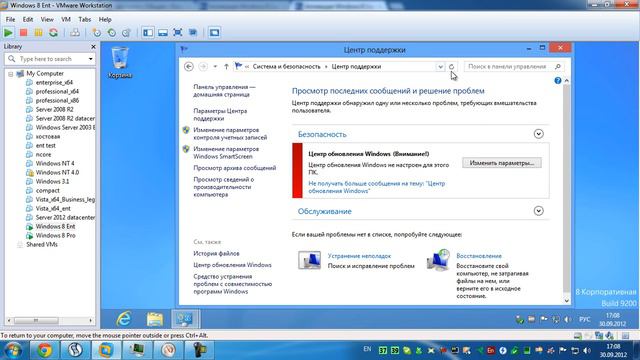The height and width of the screenshot is (360, 640).
Task: Toggle the Library sidebar view icon
Action: pos(148,33)
